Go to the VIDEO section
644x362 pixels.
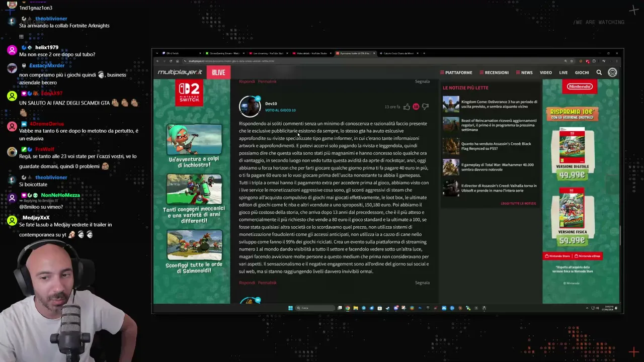point(545,72)
